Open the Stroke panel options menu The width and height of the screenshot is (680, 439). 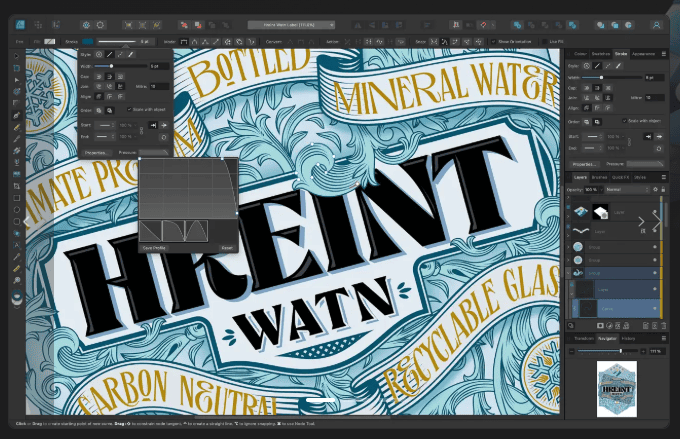pos(664,54)
